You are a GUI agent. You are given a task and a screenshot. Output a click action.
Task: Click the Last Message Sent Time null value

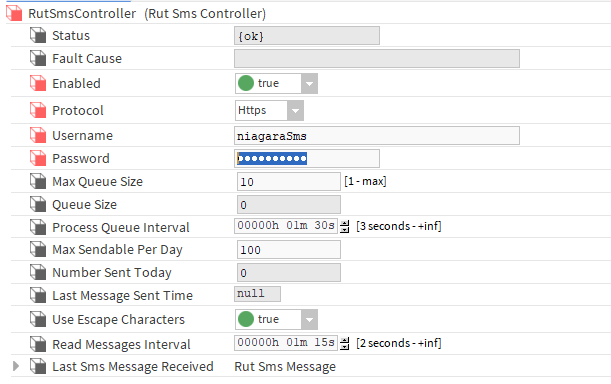pos(257,294)
